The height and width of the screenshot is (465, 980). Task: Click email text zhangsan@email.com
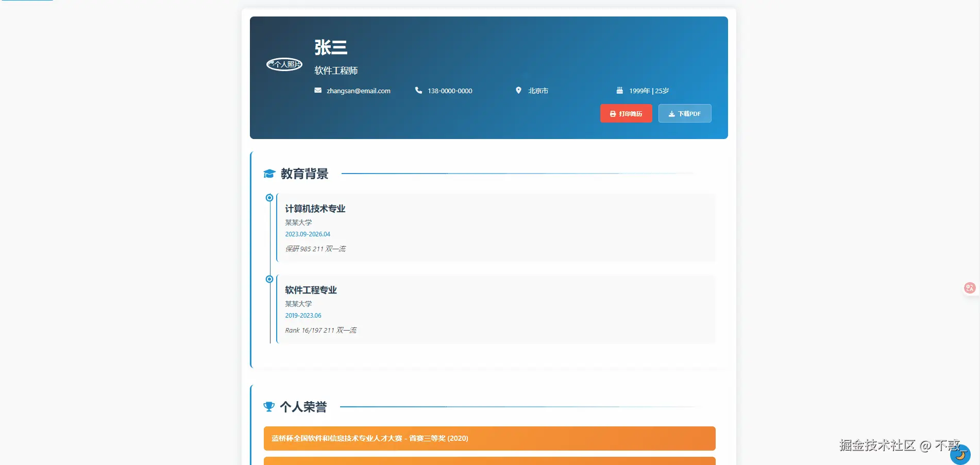[359, 91]
